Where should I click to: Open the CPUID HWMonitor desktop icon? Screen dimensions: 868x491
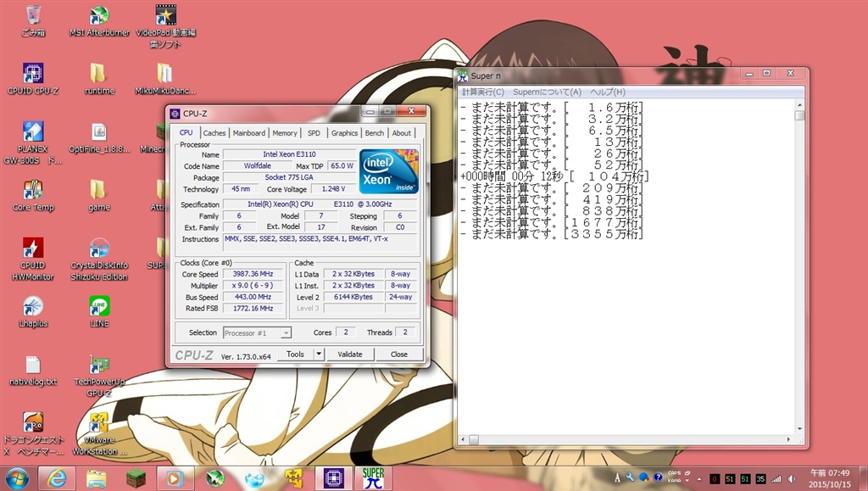pyautogui.click(x=32, y=248)
